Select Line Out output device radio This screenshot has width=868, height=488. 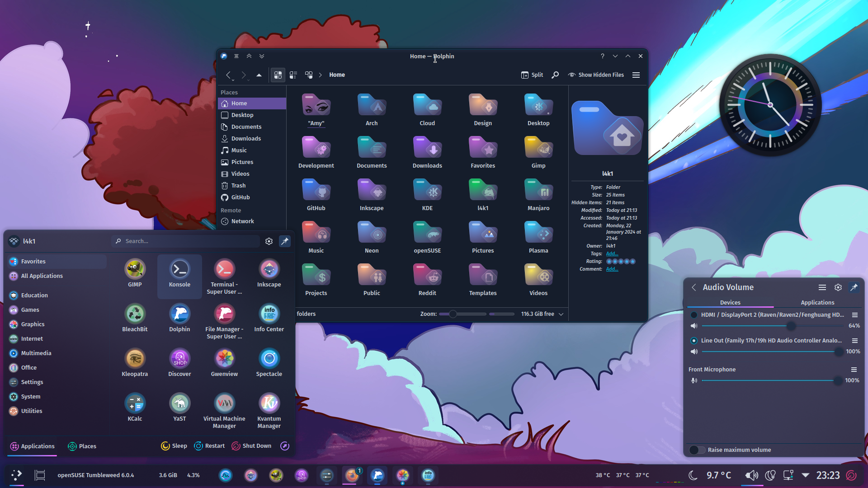pos(693,341)
